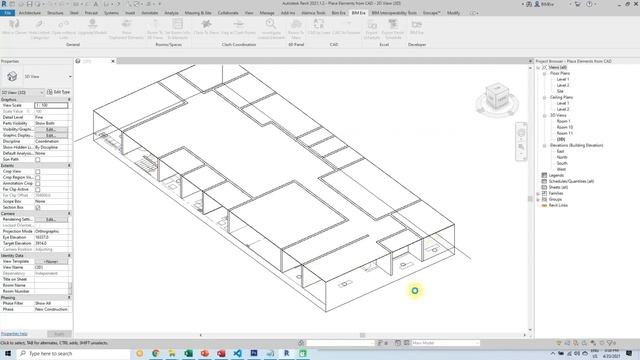
Task: Open the Annotate ribbon tab
Action: (149, 13)
